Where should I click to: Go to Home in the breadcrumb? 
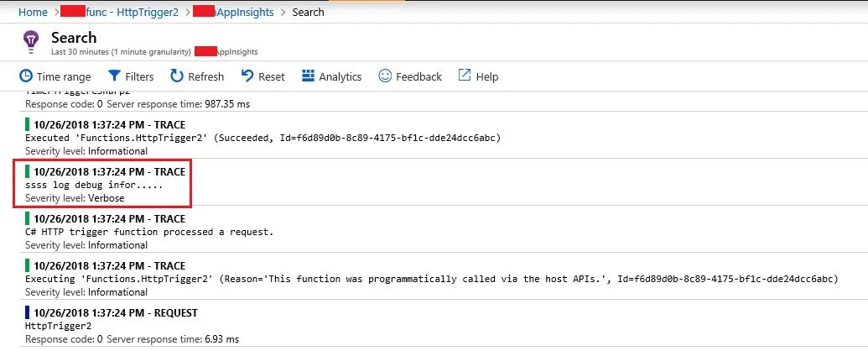click(x=33, y=13)
